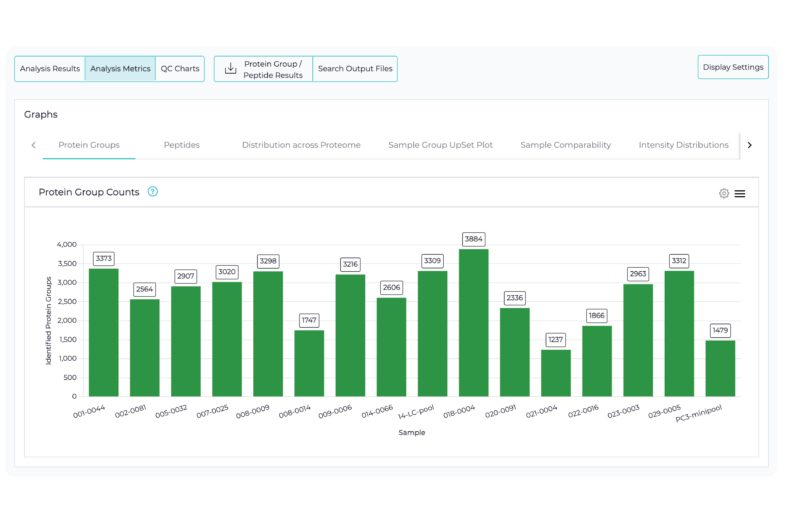The image size is (791, 532).
Task: Click the 008-0014 bar in chart
Action: coord(309,363)
